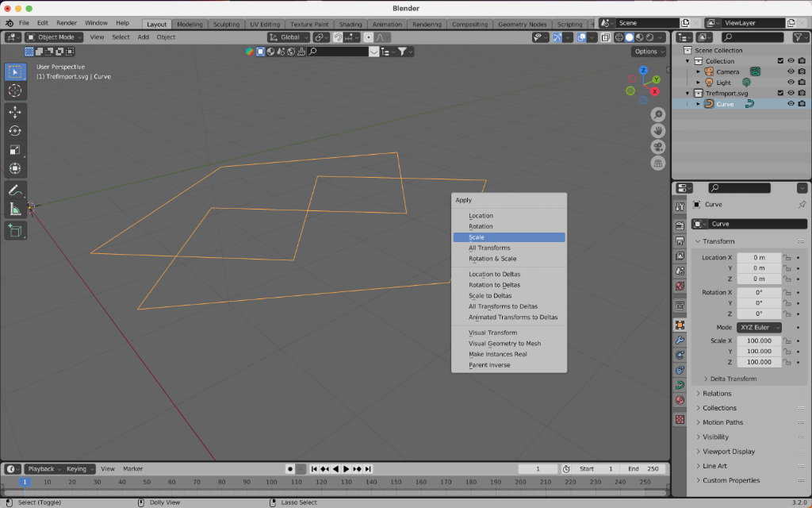This screenshot has width=812, height=508.
Task: Activate the Cursor tool
Action: click(15, 90)
